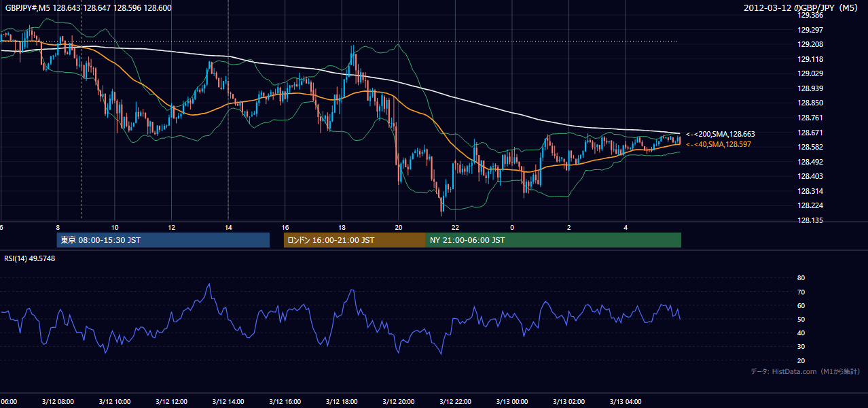Click the 3/12 10:00 time axis label
Image resolution: width=868 pixels, height=408 pixels.
click(x=115, y=401)
